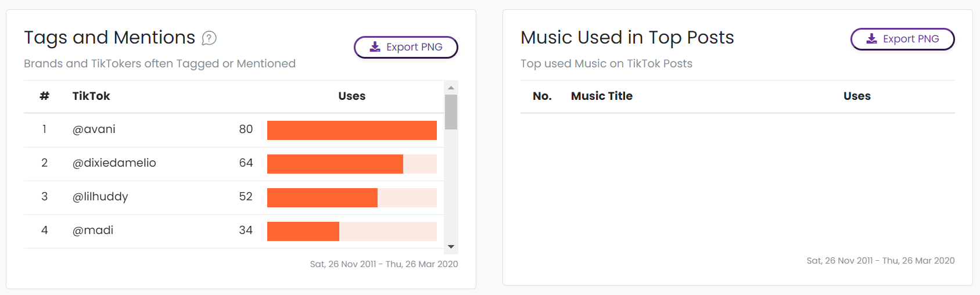
Task: Click the Music Title column header
Action: click(x=602, y=96)
